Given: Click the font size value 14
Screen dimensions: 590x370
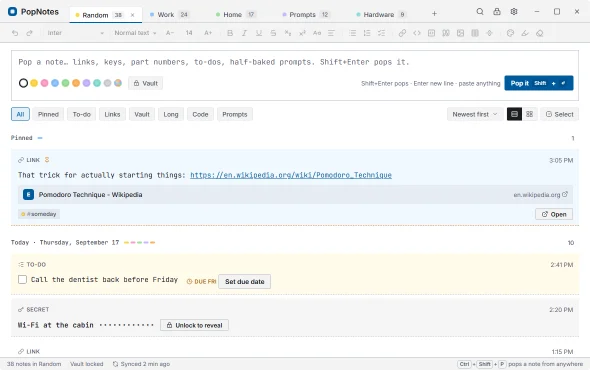Looking at the screenshot, I should point(189,33).
